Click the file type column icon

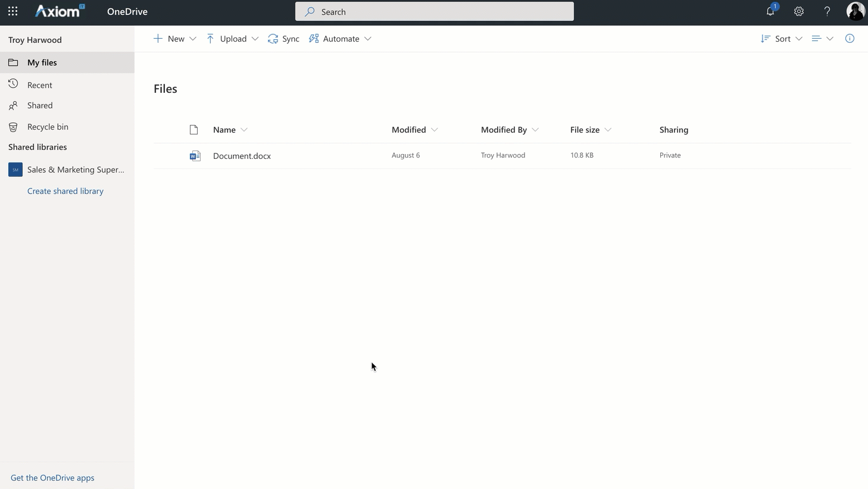(193, 130)
